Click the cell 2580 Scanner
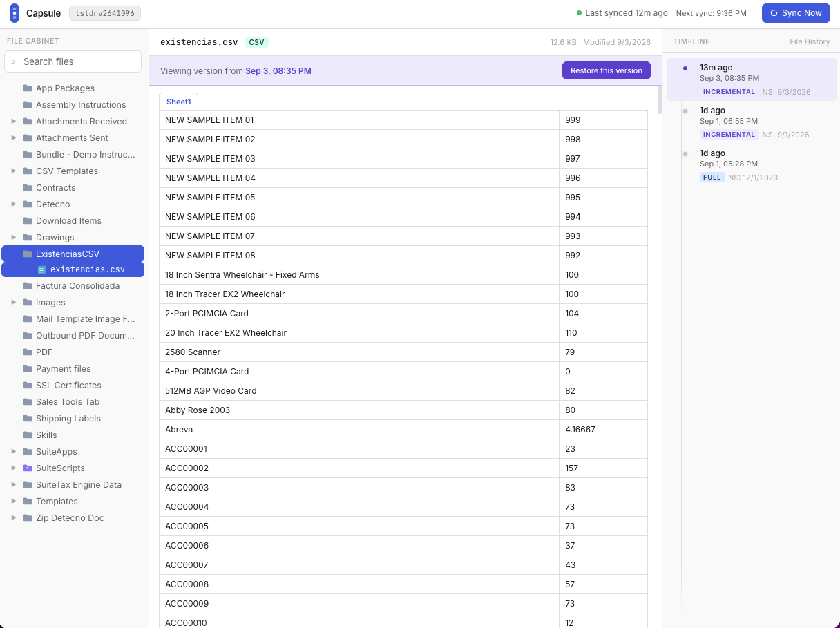The height and width of the screenshot is (628, 840). (359, 352)
